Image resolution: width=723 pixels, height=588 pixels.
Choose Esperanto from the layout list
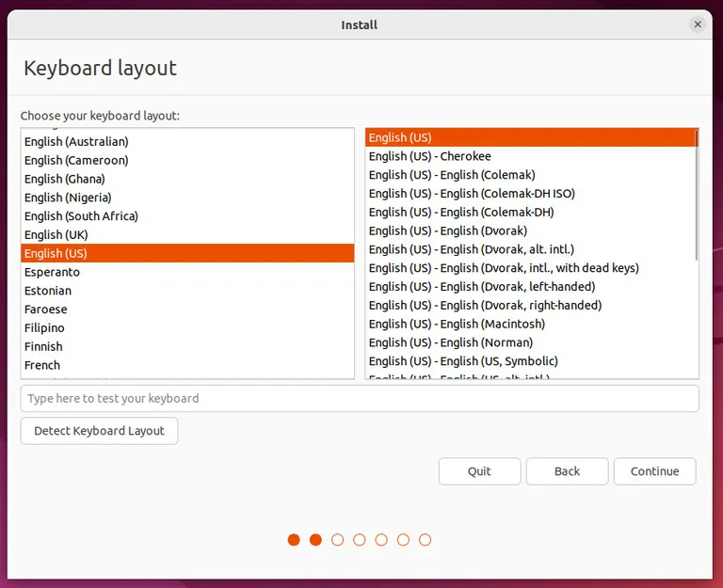click(x=187, y=272)
